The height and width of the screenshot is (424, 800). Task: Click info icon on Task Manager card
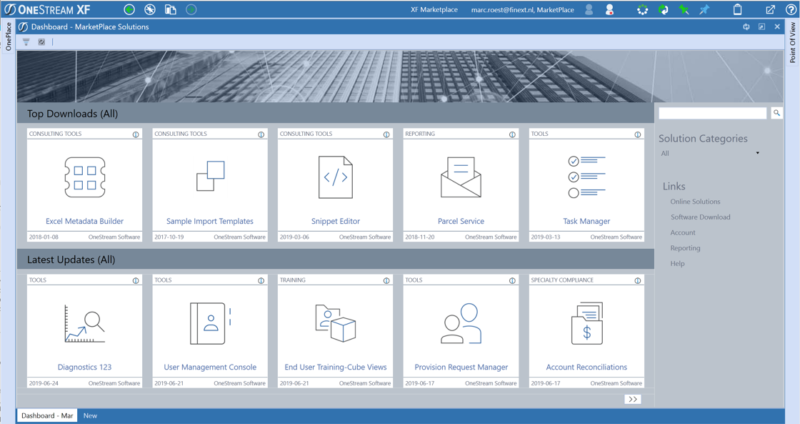pos(638,134)
